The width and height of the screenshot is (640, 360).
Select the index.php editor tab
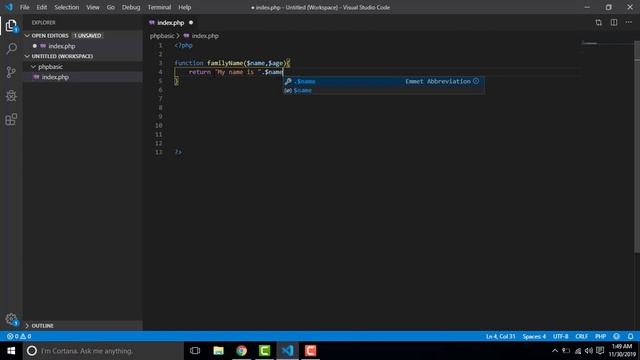(x=171, y=22)
